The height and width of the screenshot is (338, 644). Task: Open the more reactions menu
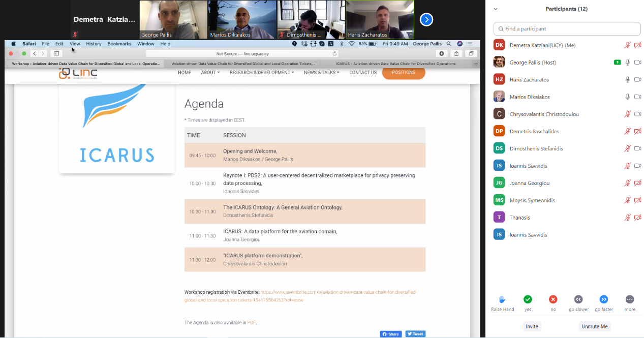point(630,299)
